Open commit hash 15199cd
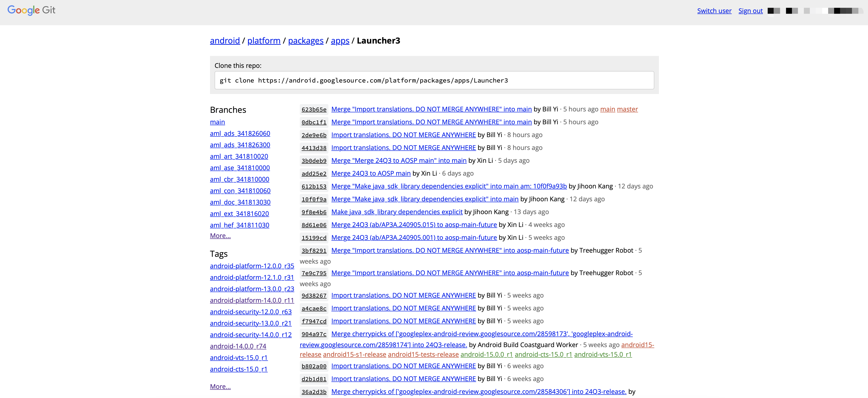 point(314,238)
